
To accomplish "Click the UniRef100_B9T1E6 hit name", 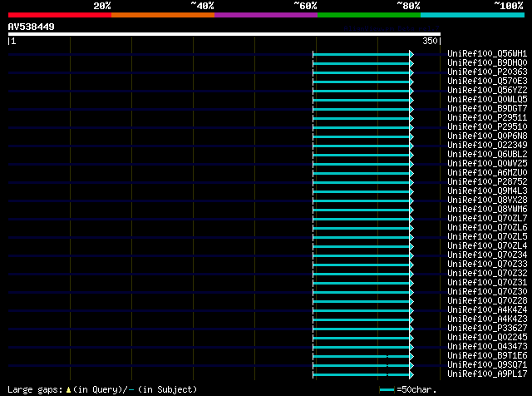I will [487, 356].
